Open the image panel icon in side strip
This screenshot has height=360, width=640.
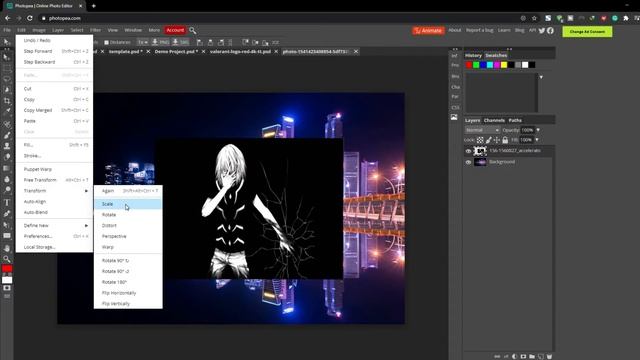454,117
